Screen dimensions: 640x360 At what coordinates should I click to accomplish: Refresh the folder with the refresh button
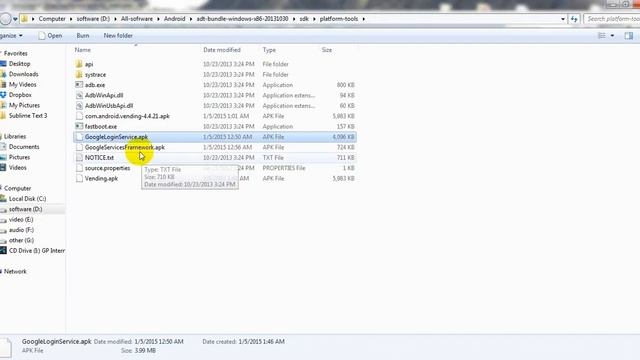574,19
